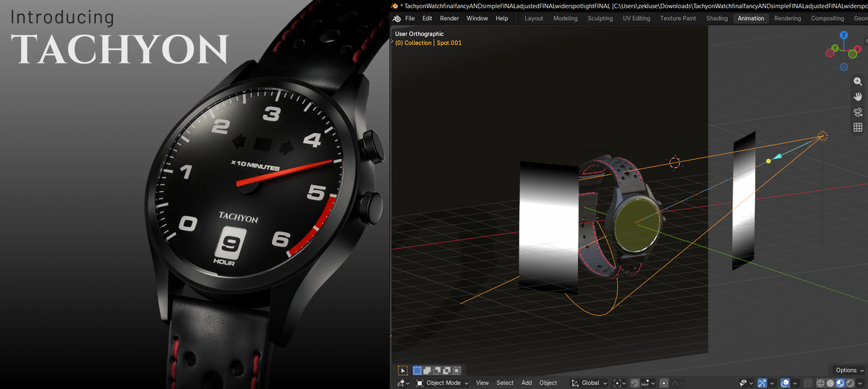Click the pan hand icon in viewport
This screenshot has width=868, height=389.
click(x=858, y=97)
